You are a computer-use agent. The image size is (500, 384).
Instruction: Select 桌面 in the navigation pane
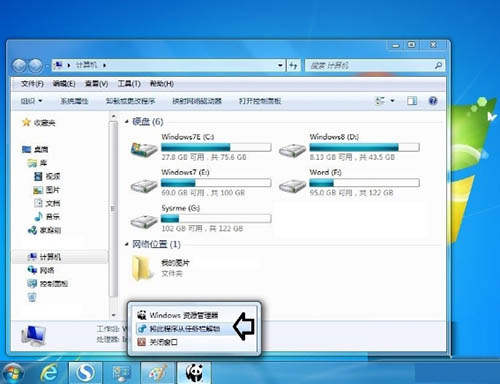(35, 149)
